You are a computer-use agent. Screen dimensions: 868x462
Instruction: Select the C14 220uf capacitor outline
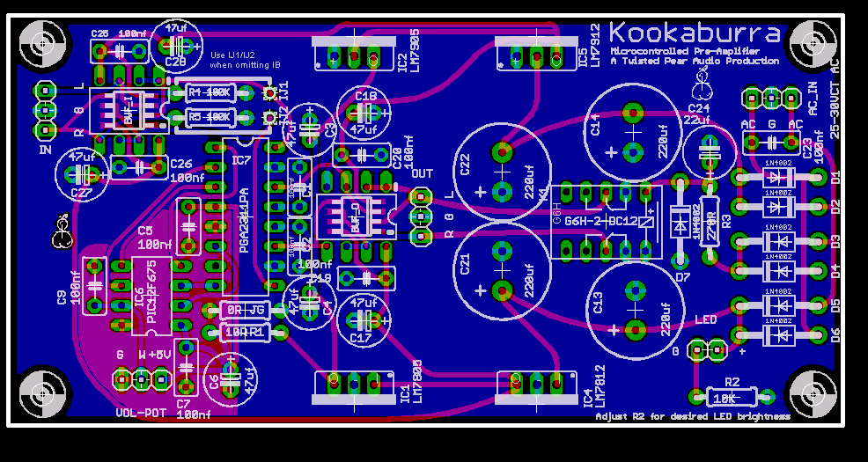633,132
